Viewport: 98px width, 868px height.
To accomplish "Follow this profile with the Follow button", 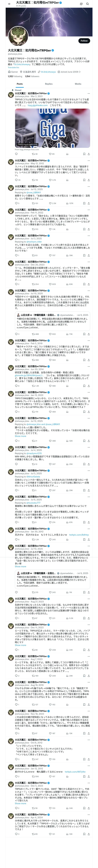I will point(84,41).
